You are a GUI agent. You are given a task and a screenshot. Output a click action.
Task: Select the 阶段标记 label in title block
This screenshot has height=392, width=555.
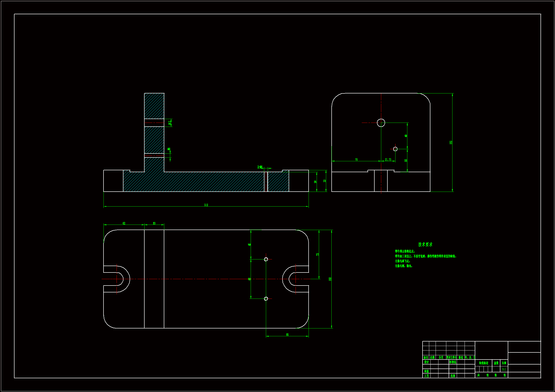[484, 363]
